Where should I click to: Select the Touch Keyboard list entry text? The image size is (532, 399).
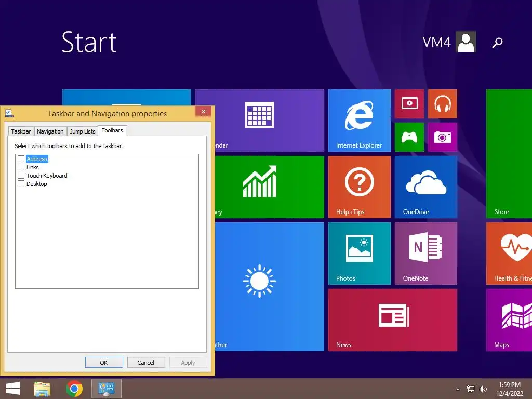click(47, 176)
